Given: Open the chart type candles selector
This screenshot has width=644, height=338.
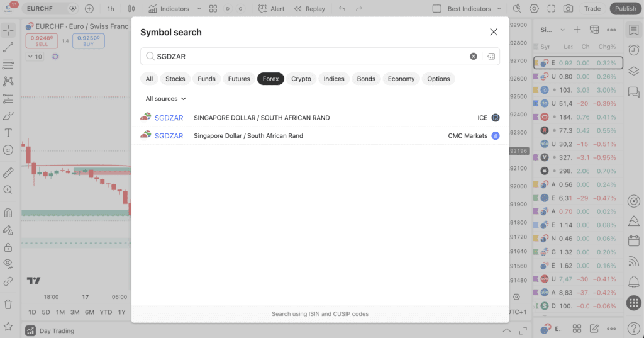Looking at the screenshot, I should click(x=131, y=9).
